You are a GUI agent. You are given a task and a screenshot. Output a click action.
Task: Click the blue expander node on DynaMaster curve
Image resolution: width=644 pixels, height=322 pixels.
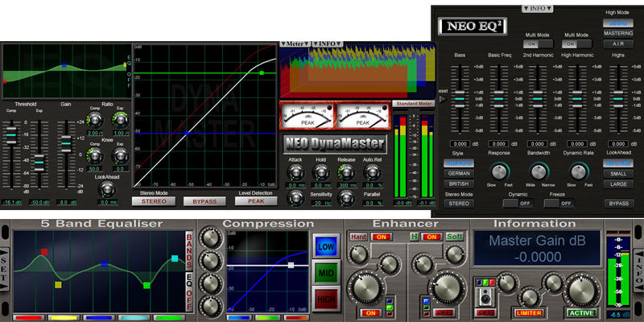[x=187, y=133]
